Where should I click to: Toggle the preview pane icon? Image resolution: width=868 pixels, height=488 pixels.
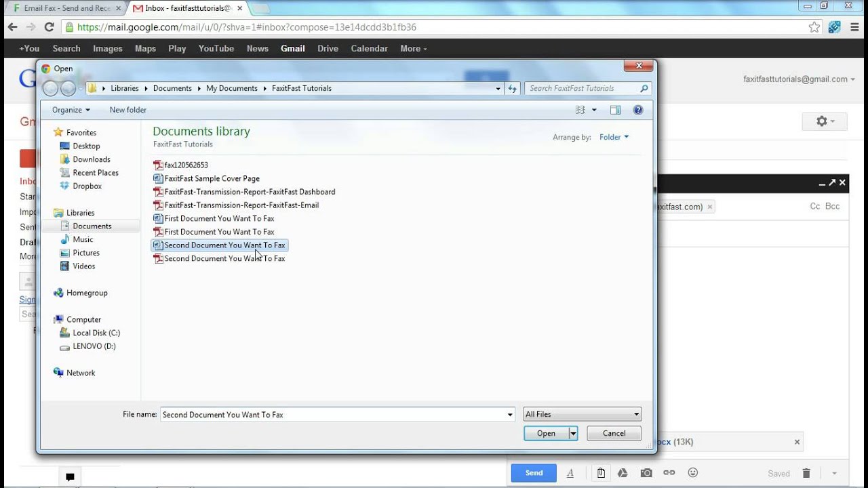(x=615, y=110)
